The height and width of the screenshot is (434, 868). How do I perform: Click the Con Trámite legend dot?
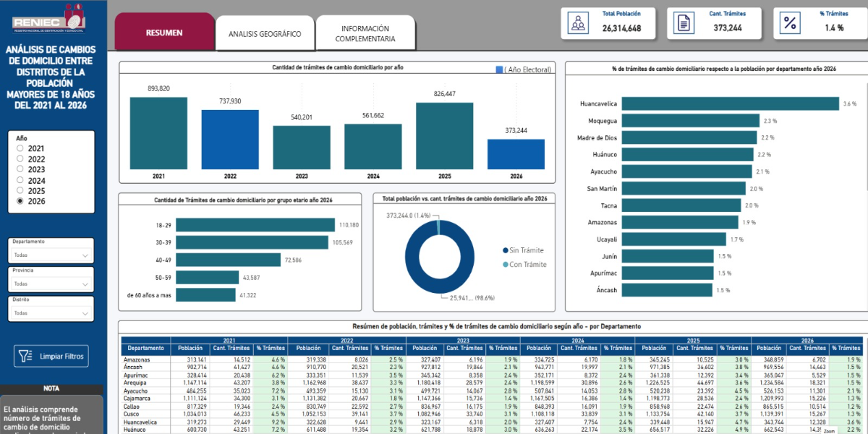click(x=506, y=265)
